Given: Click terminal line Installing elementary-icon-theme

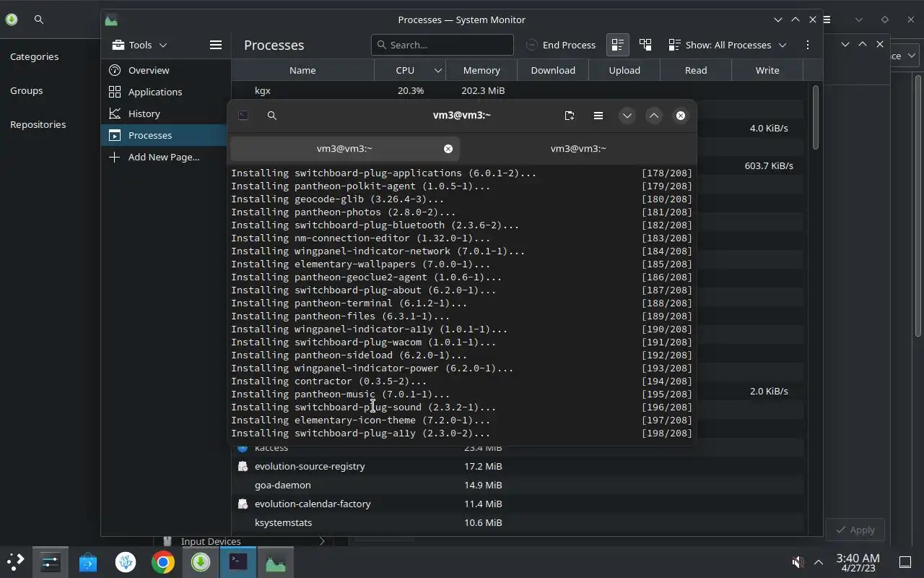Looking at the screenshot, I should [x=360, y=420].
